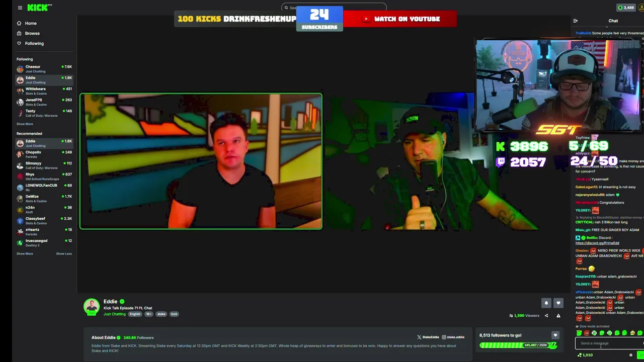
Task: Select the stake tag
Action: point(161,314)
